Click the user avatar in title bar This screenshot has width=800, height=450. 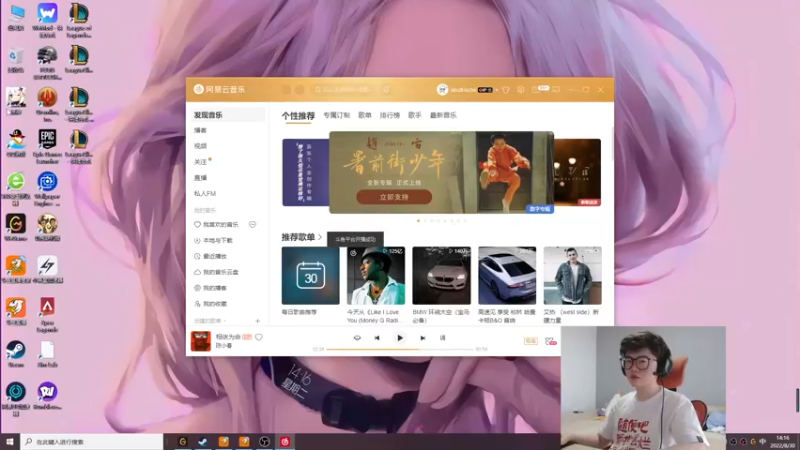442,89
